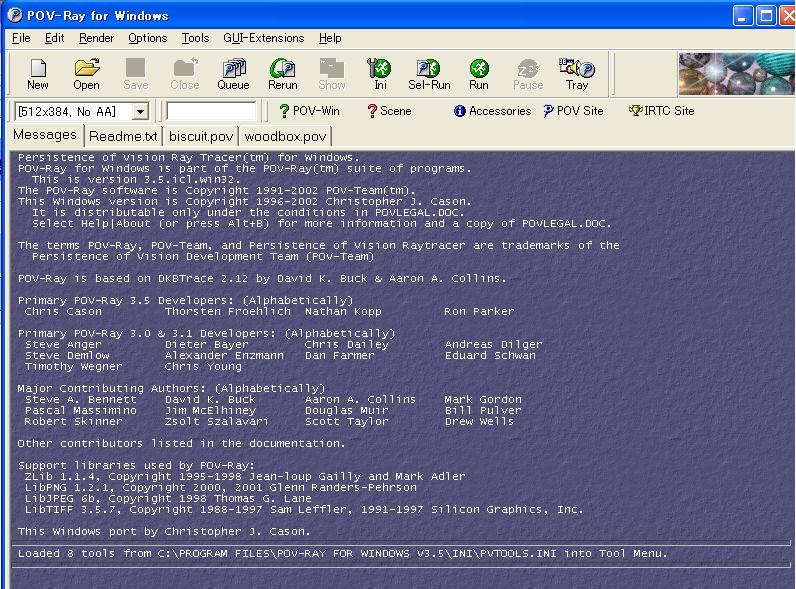Open the render Queue icon

pyautogui.click(x=234, y=74)
